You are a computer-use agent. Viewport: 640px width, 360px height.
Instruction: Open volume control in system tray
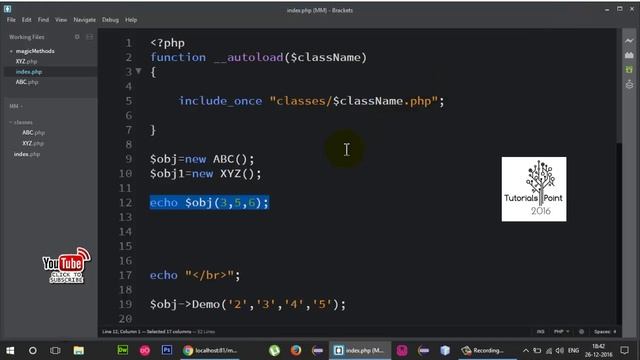(560, 350)
